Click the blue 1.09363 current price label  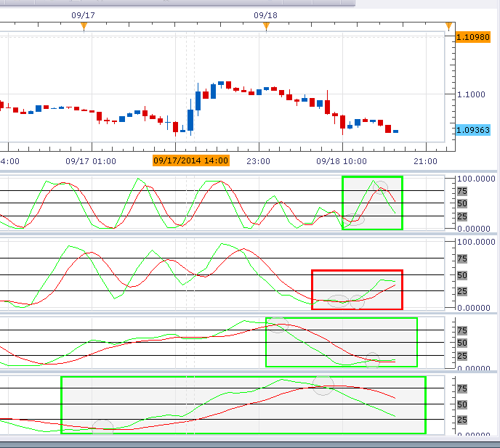(x=473, y=130)
